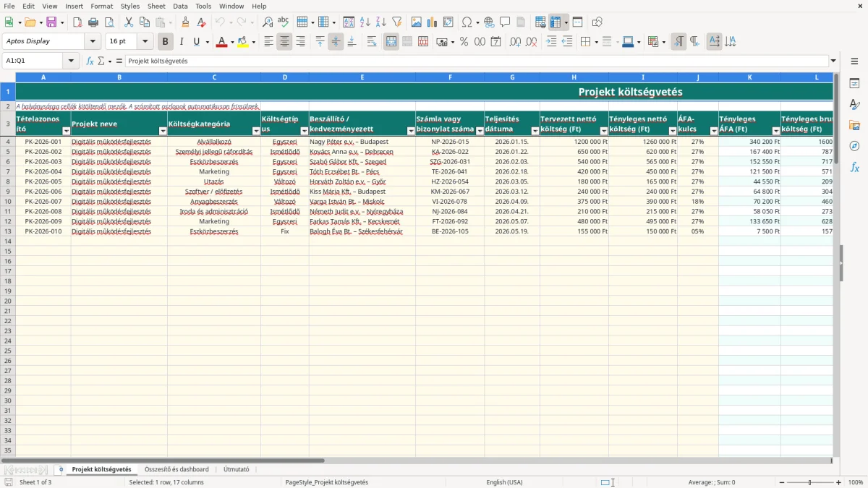Open the sidebar Functions panel
The image size is (868, 488).
click(x=854, y=167)
